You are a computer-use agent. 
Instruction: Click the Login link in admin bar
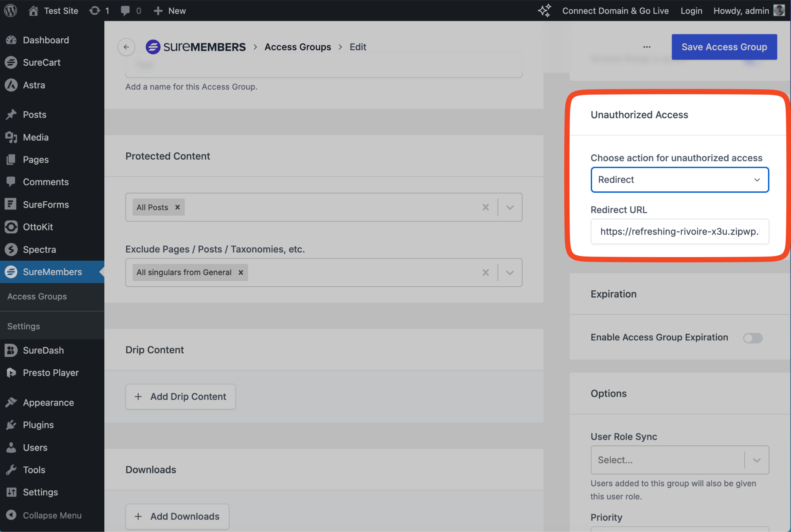[x=691, y=10]
